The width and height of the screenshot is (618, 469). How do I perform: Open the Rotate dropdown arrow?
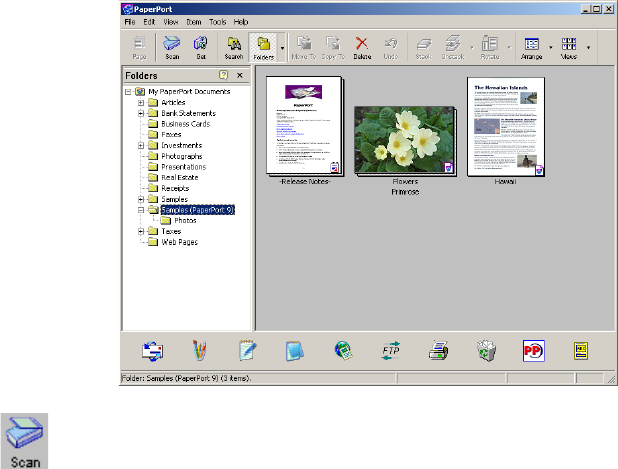(x=509, y=48)
